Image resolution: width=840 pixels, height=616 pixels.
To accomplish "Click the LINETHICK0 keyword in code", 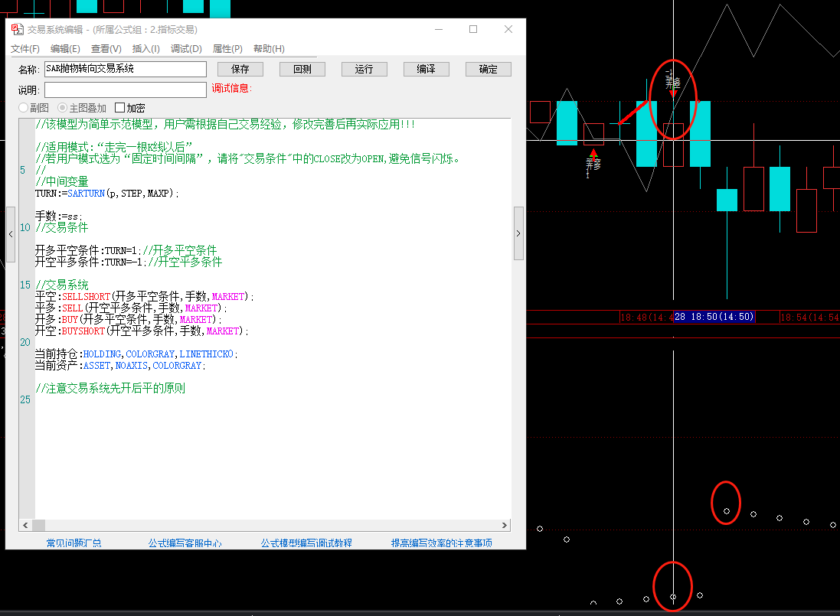I will click(x=206, y=354).
